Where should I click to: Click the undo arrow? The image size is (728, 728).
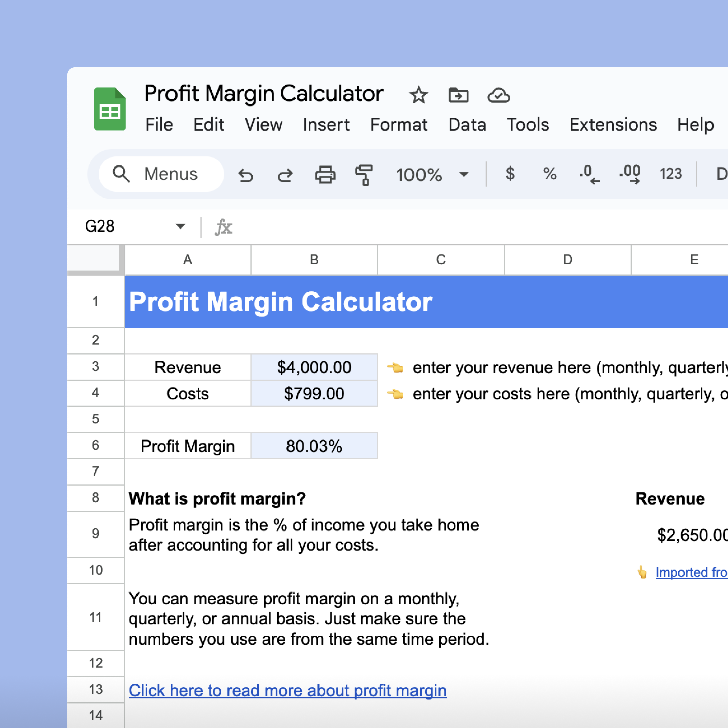[x=246, y=175]
